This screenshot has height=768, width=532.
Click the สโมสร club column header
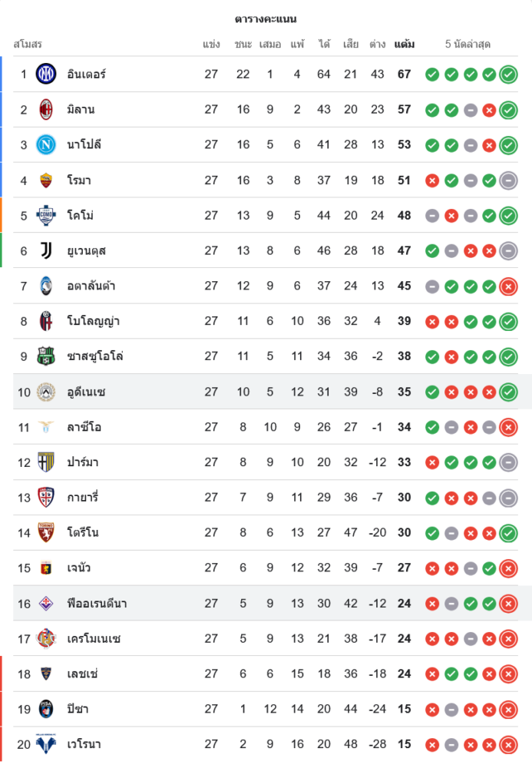28,45
